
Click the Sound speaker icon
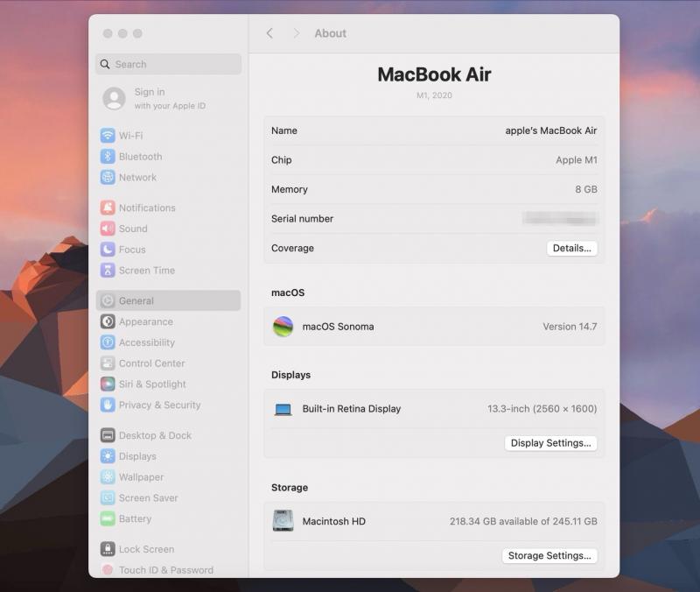click(108, 229)
